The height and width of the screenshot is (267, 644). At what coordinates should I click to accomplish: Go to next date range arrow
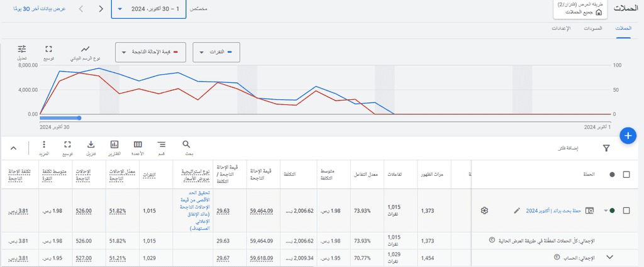101,9
